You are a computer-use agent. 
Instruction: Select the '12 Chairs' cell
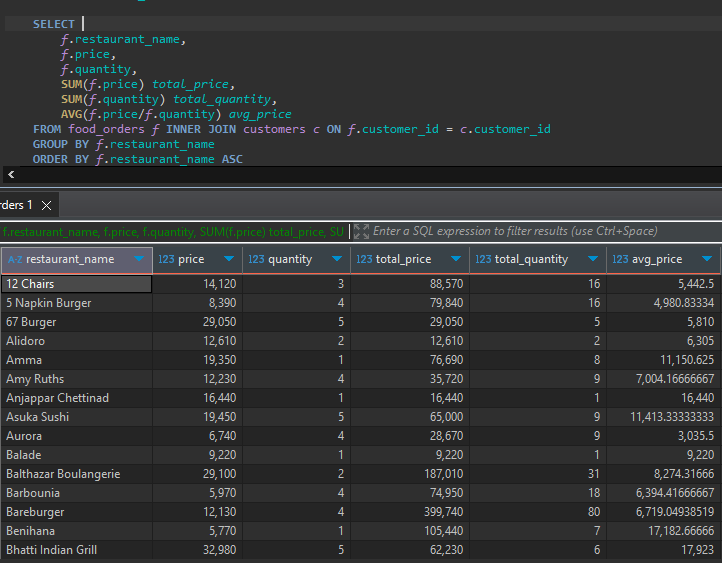click(x=76, y=284)
